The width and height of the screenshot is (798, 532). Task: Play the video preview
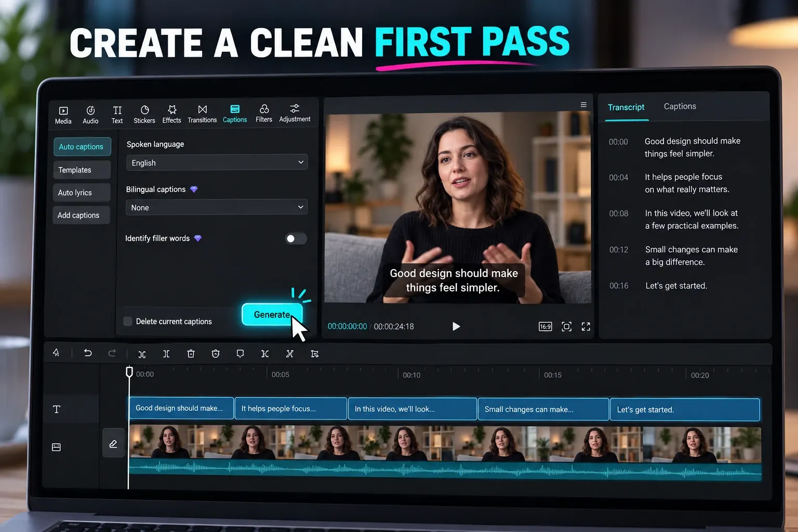(x=456, y=326)
